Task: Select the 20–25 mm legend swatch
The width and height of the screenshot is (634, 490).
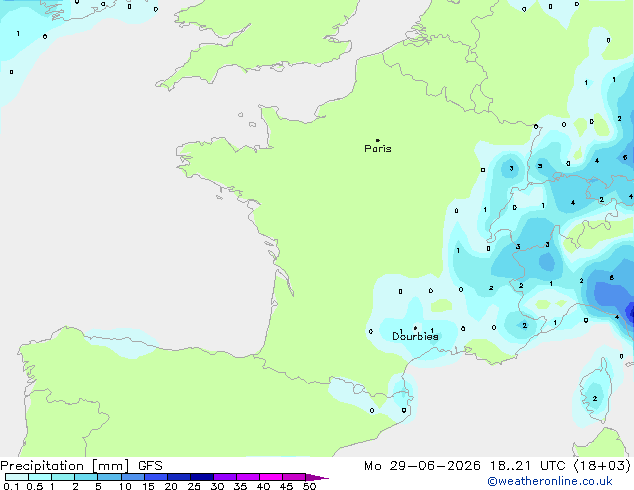Action: coord(178,477)
